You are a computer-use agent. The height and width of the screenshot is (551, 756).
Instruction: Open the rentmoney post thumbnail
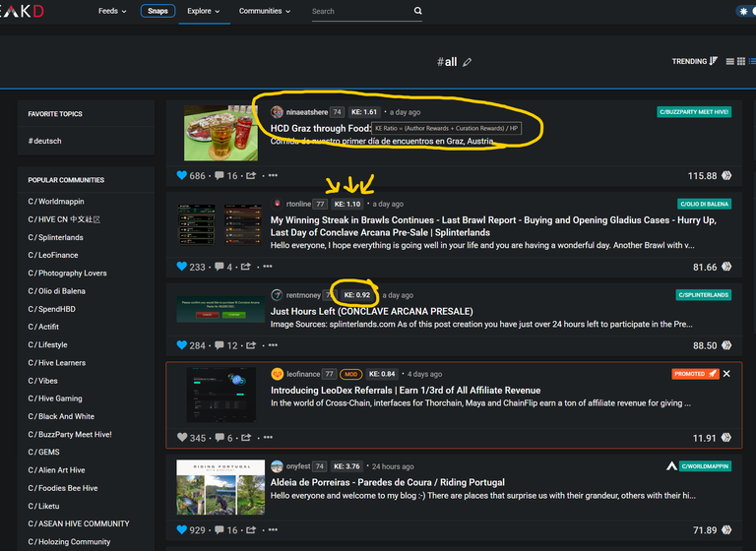point(220,310)
